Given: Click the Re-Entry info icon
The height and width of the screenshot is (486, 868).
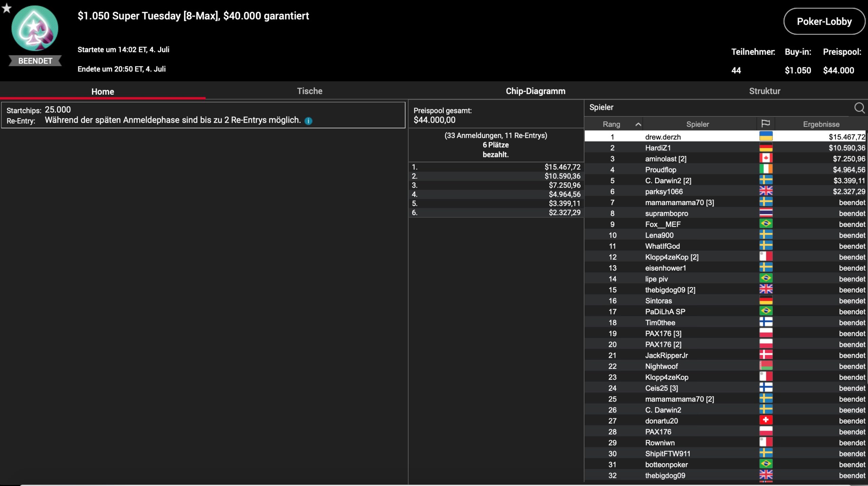Looking at the screenshot, I should click(x=308, y=121).
